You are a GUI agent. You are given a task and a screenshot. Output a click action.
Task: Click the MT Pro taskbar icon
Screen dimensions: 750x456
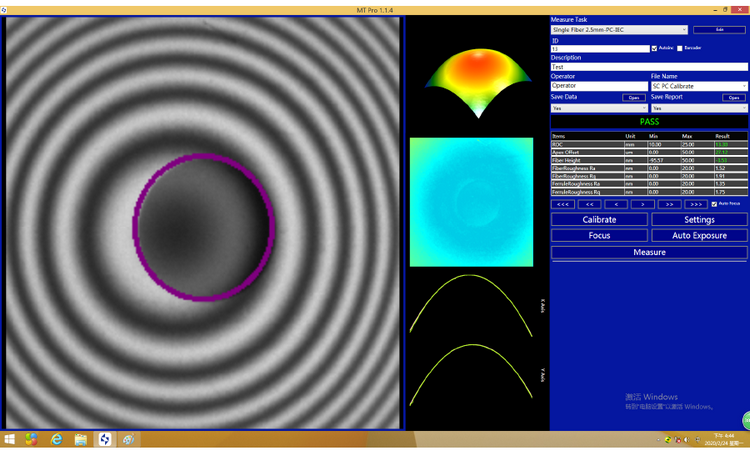[104, 440]
